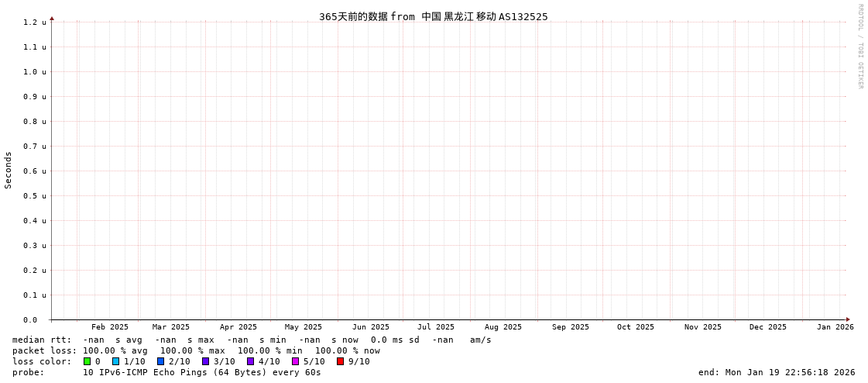
Task: Select the red 9/10 loss color box
Action: tap(340, 361)
